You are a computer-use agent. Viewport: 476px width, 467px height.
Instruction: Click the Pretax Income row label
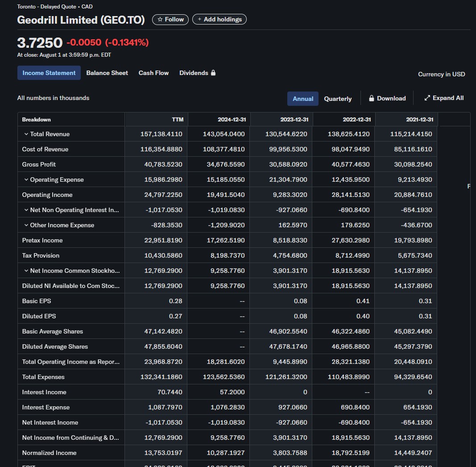(x=42, y=240)
